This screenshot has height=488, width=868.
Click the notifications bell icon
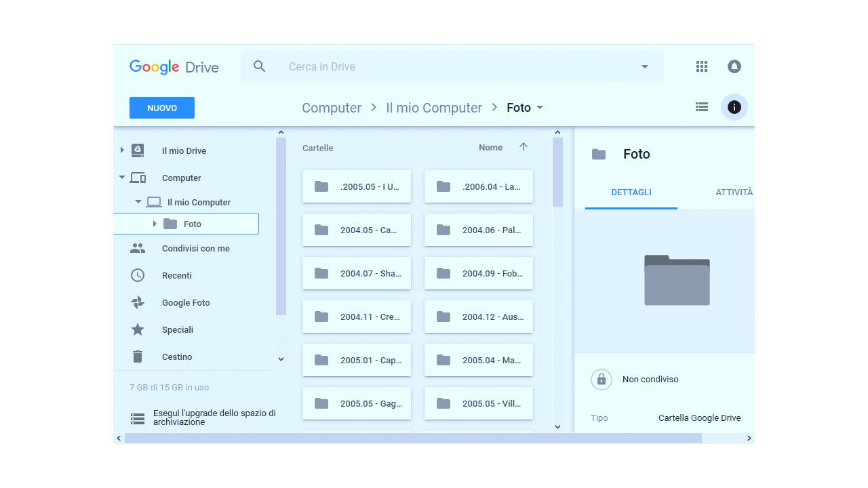click(x=734, y=66)
